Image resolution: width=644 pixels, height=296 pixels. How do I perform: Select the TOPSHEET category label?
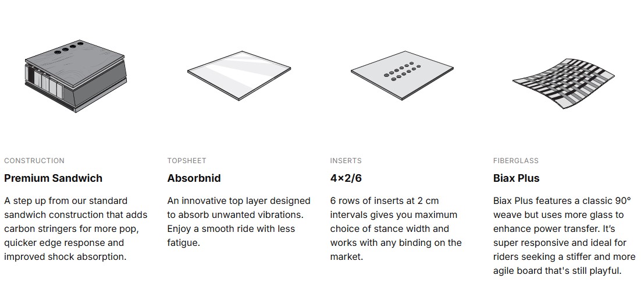coord(187,161)
